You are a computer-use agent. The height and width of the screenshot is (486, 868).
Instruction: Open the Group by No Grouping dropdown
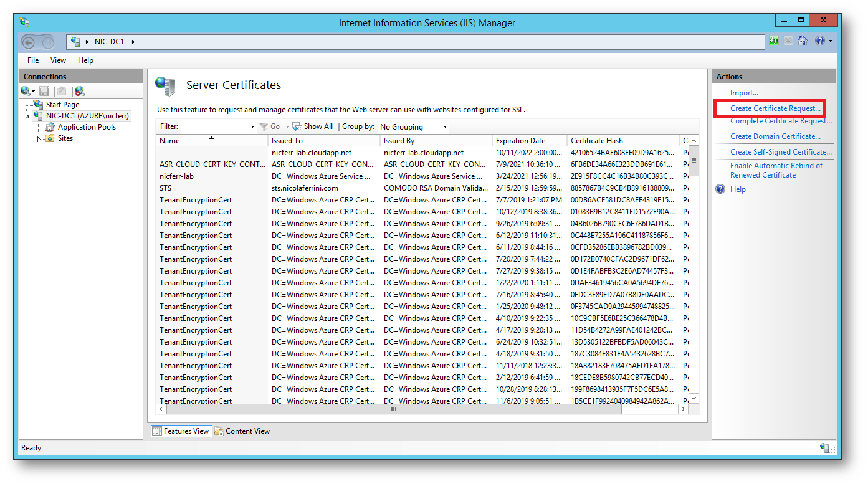(x=413, y=126)
